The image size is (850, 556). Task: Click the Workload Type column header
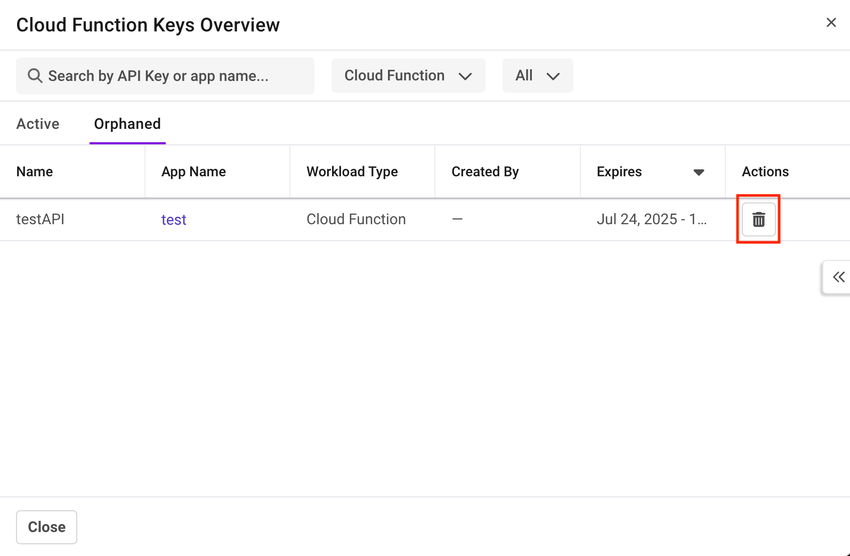352,172
